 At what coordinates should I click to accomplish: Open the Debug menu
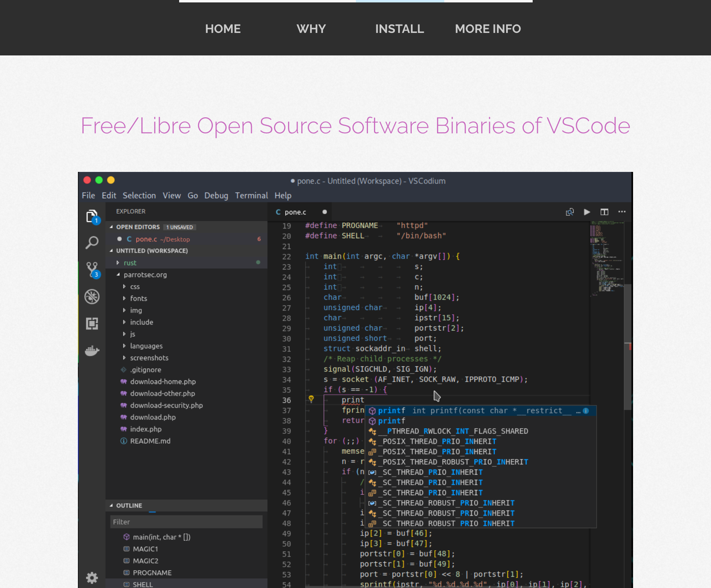pos(216,196)
